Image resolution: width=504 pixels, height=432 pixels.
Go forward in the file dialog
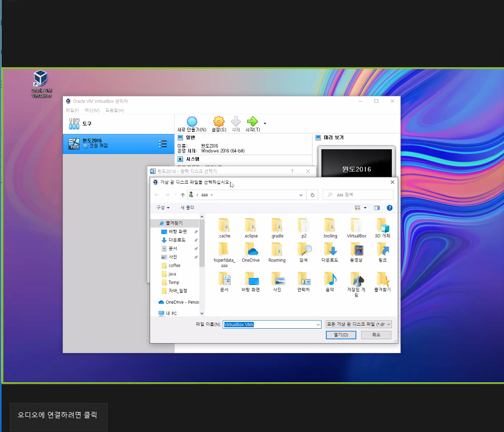(167, 195)
